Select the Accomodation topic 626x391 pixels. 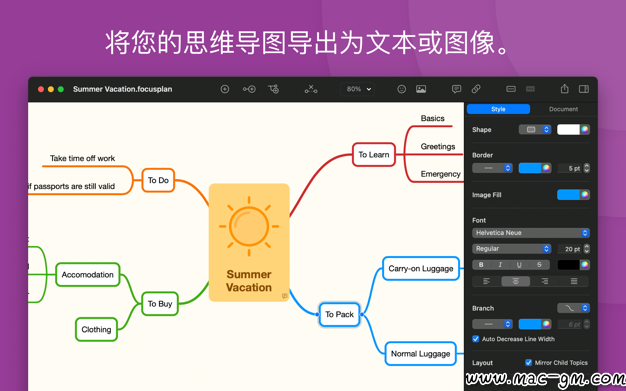point(87,274)
